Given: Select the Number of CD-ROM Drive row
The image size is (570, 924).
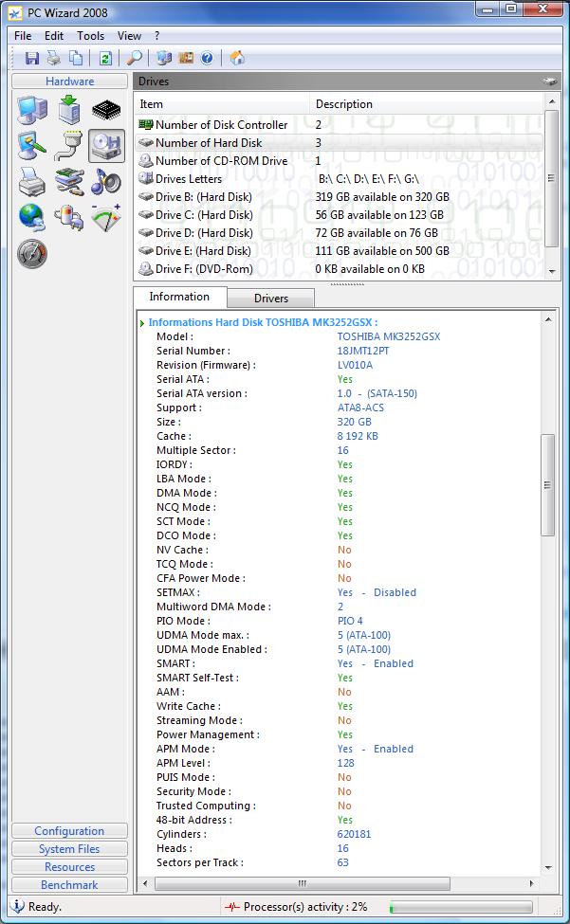Looking at the screenshot, I should (339, 161).
